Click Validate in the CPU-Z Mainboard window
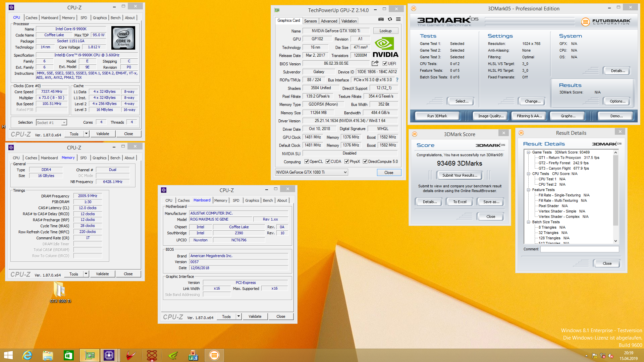This screenshot has width=644, height=362. [255, 316]
